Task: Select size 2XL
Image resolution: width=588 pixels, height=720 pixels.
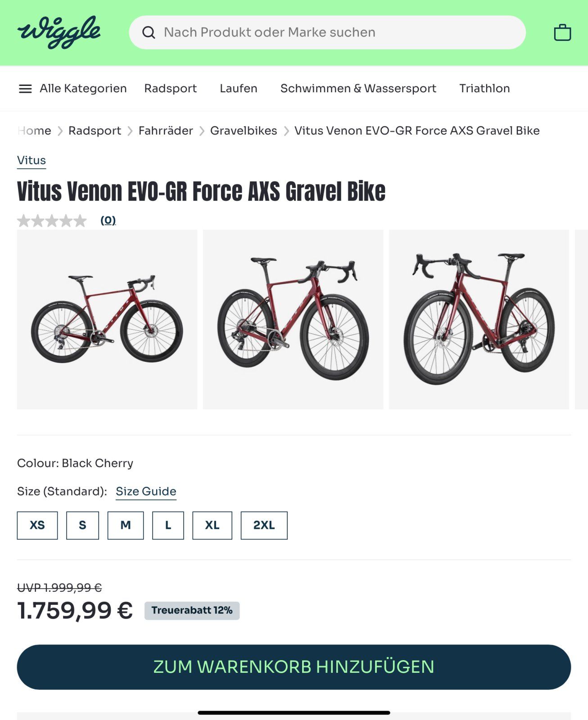Action: pos(264,525)
